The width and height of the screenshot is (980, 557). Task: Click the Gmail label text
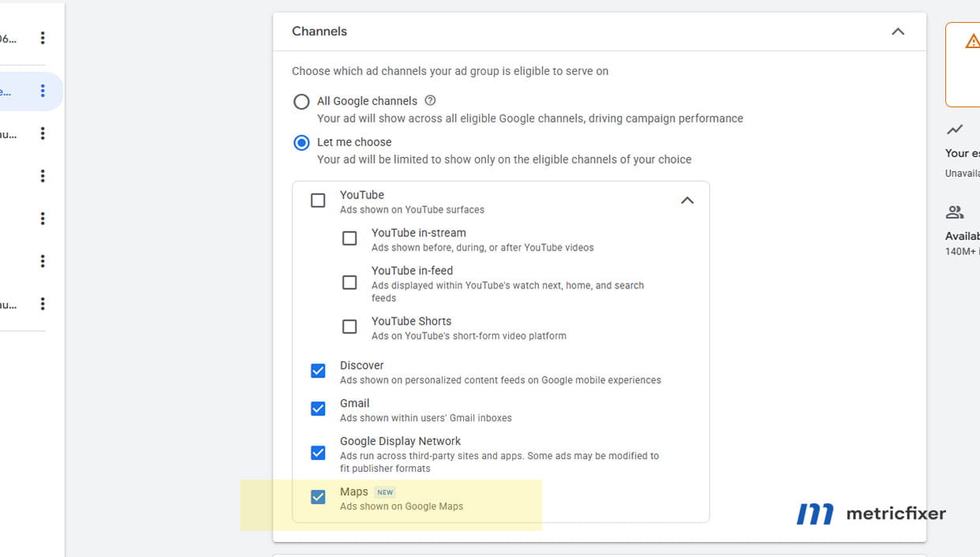pyautogui.click(x=355, y=404)
